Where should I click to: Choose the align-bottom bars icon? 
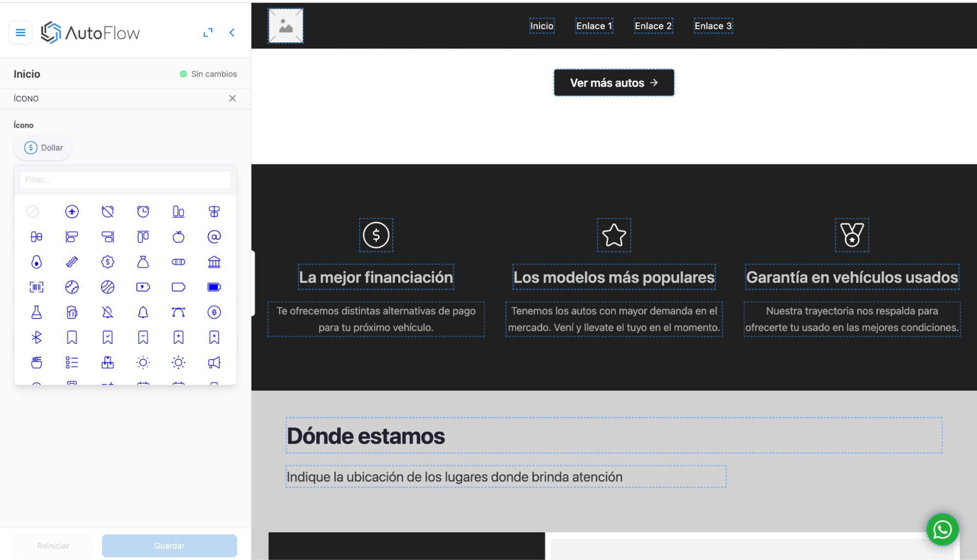click(179, 212)
